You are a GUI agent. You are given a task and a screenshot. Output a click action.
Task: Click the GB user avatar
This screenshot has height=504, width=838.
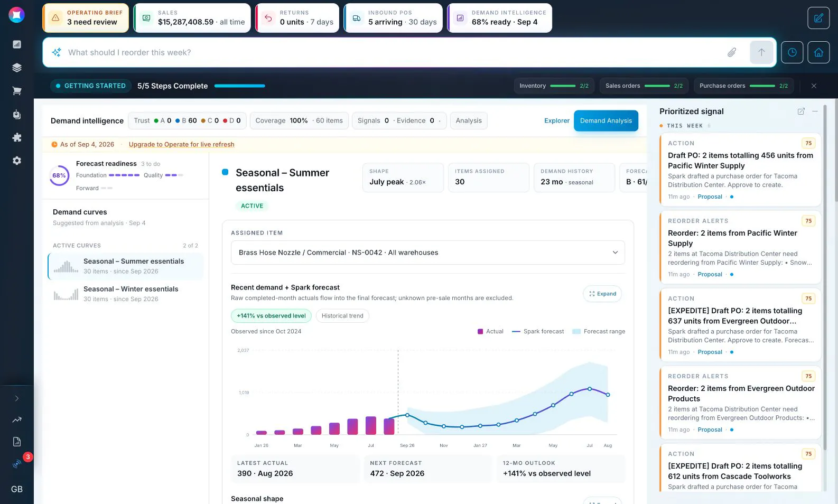[x=17, y=489]
